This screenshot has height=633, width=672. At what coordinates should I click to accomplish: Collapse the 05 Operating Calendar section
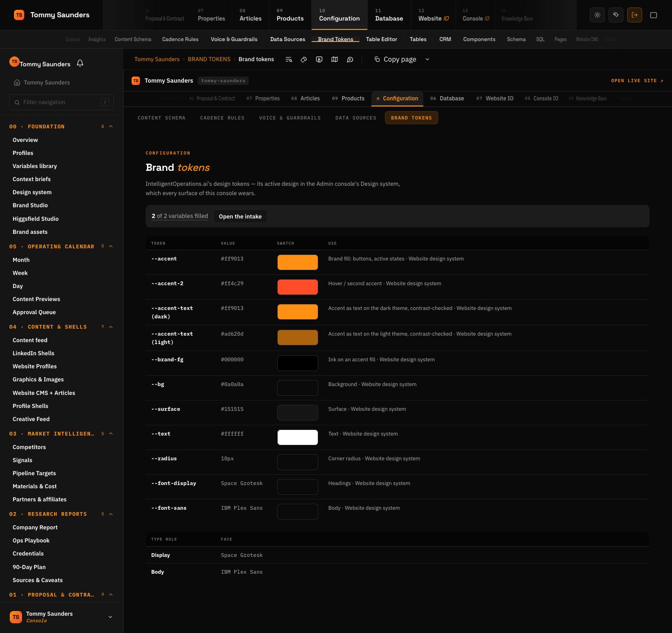pyautogui.click(x=111, y=246)
